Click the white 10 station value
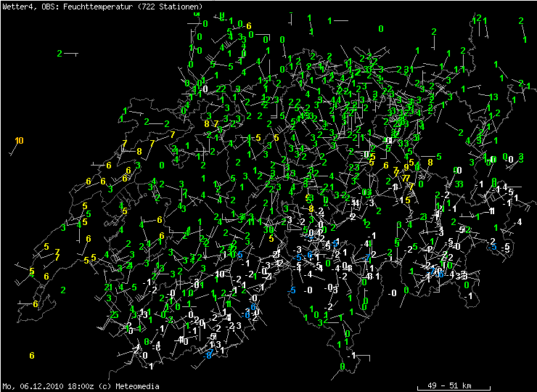This screenshot has height=392, width=537. (220, 273)
